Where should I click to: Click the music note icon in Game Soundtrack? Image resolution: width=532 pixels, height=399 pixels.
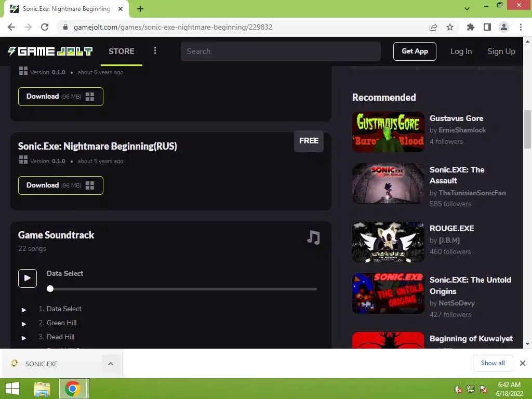coord(313,237)
